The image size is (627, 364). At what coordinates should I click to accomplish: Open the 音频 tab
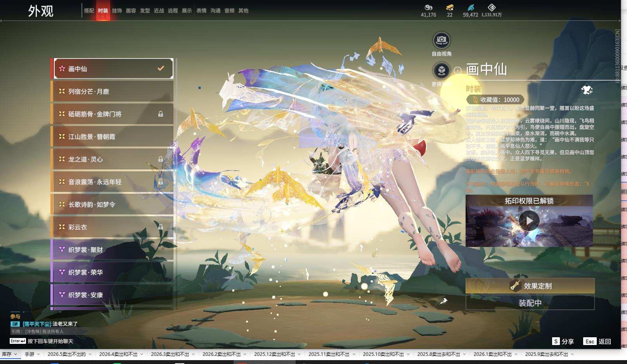229,10
